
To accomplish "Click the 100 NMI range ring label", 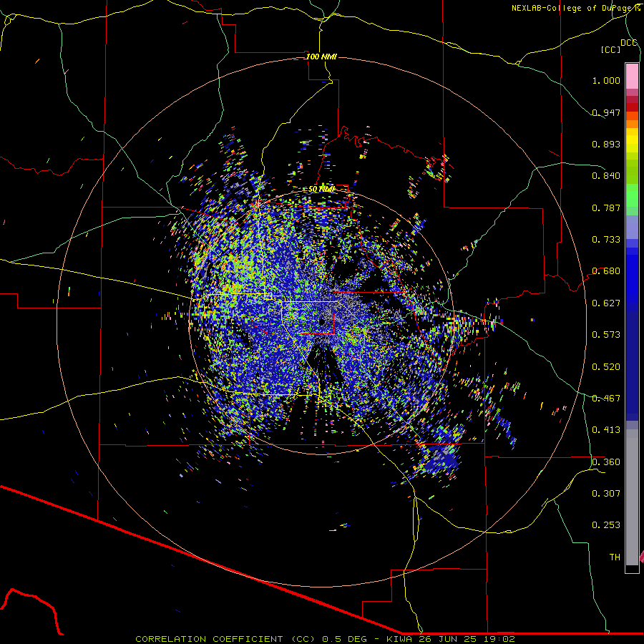I will pyautogui.click(x=321, y=57).
